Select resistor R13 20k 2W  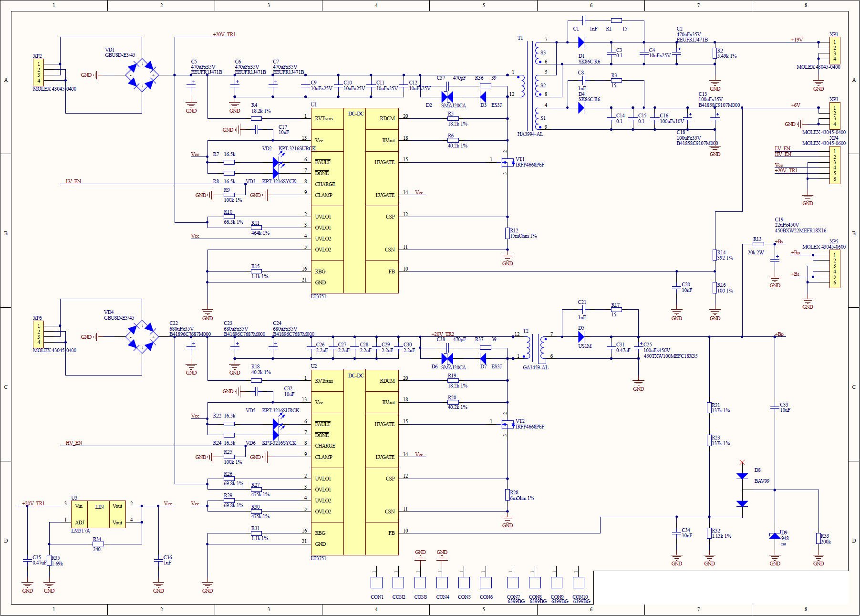[x=758, y=244]
